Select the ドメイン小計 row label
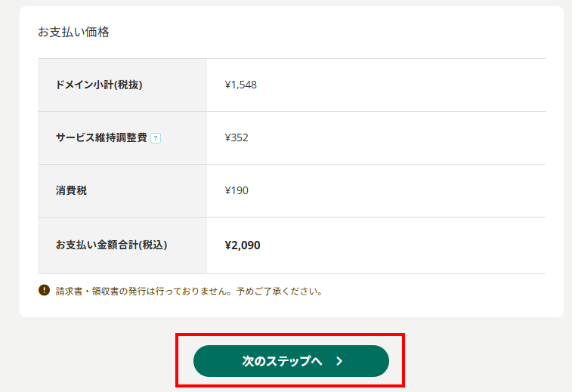This screenshot has height=392, width=572. [x=85, y=85]
